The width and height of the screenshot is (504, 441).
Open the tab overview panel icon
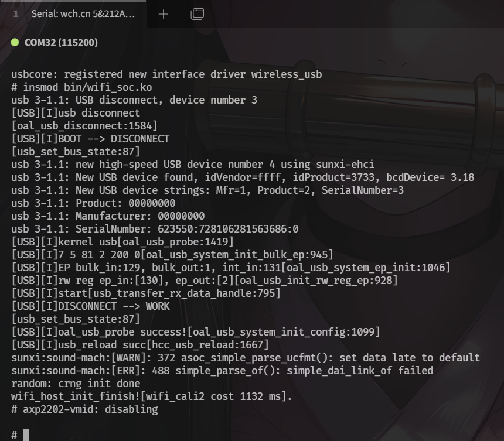click(197, 14)
